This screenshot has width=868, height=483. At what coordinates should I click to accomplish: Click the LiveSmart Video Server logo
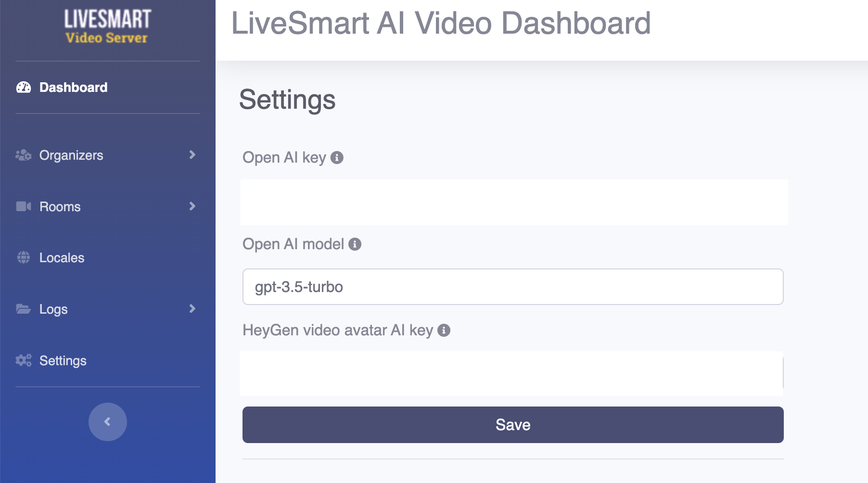107,27
